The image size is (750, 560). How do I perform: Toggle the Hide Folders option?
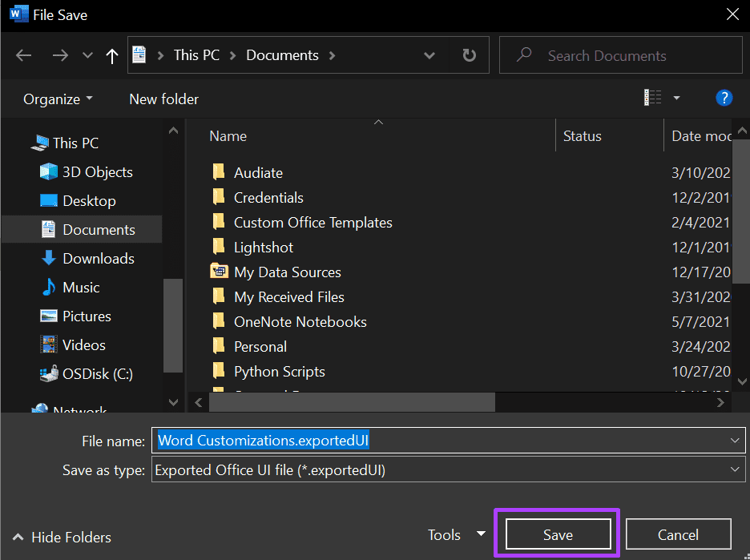coord(62,538)
